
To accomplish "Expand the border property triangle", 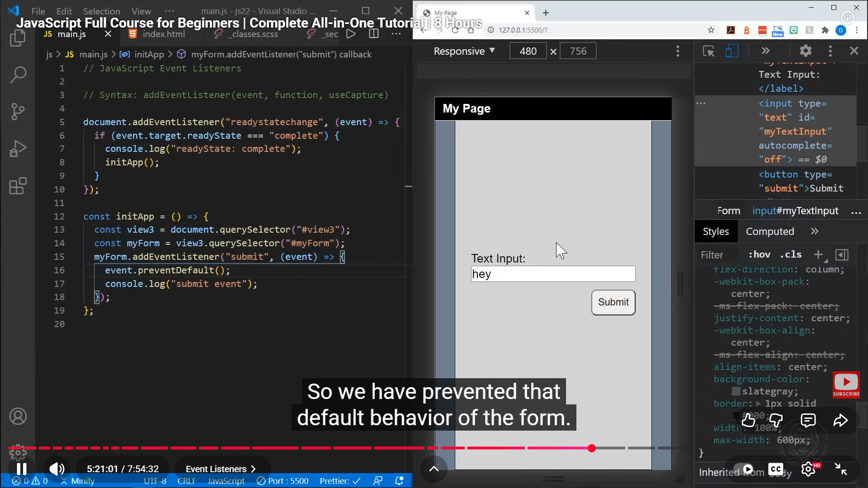I will pyautogui.click(x=758, y=404).
